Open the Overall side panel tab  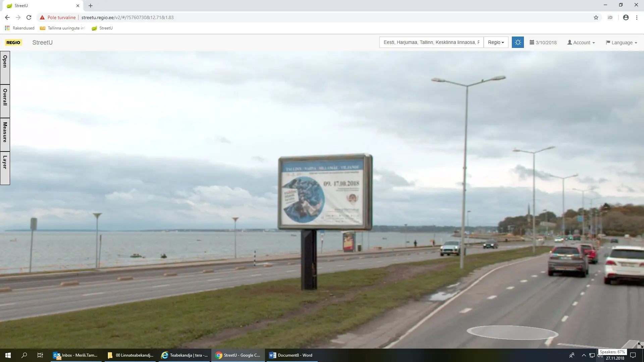click(5, 101)
